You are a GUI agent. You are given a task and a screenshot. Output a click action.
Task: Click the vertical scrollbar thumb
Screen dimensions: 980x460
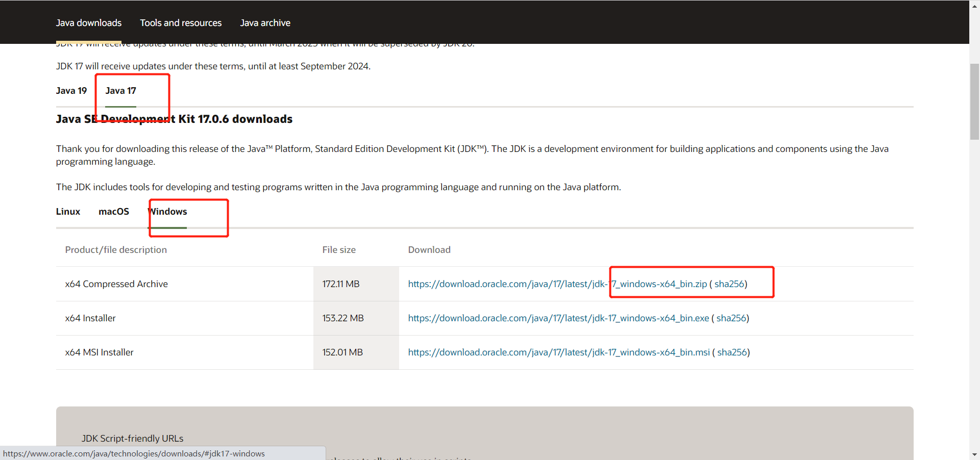pos(974,101)
